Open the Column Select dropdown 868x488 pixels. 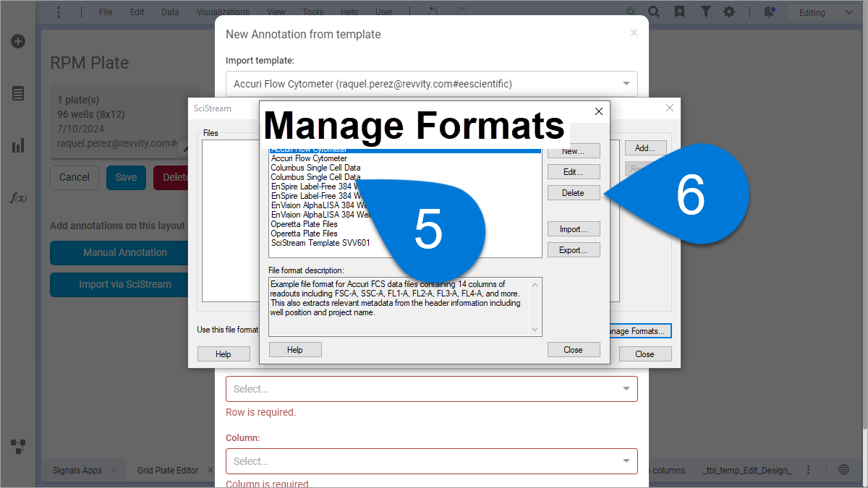432,461
